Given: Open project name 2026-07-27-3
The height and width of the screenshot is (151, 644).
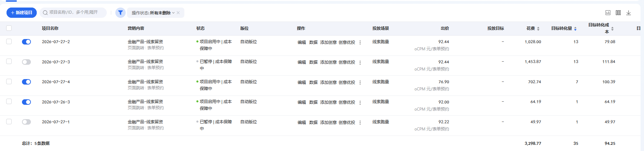Looking at the screenshot, I should pyautogui.click(x=56, y=62).
